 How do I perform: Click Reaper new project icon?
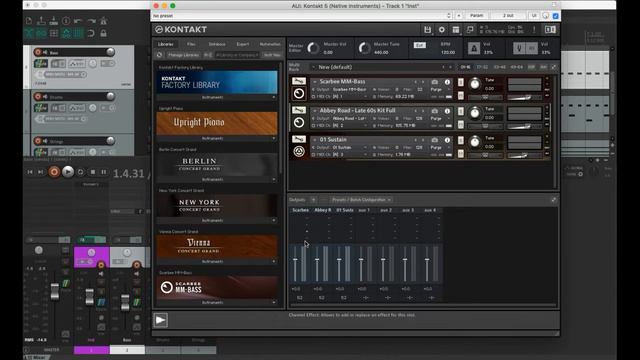coord(29,20)
